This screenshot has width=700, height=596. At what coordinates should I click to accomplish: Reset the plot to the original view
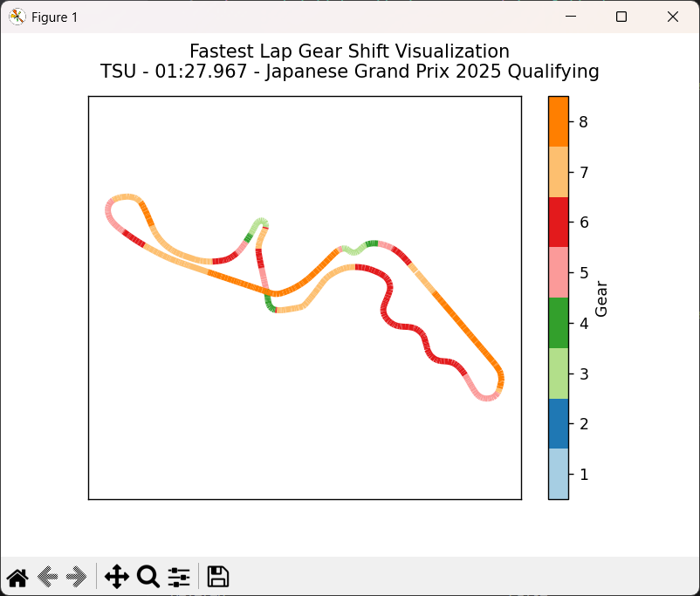point(17,578)
